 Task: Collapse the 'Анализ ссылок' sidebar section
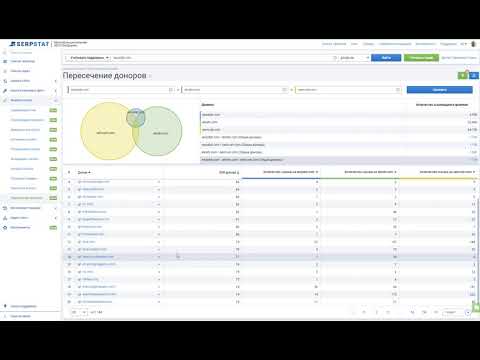click(30, 100)
